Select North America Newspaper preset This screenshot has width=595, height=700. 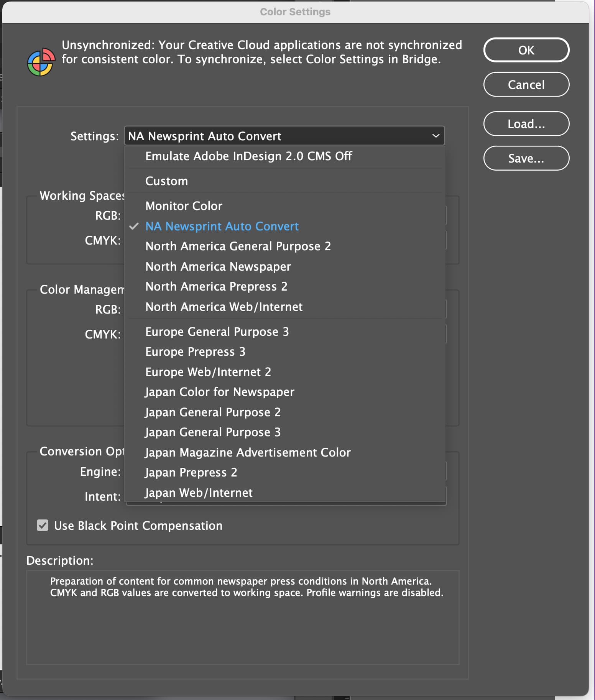pyautogui.click(x=218, y=266)
